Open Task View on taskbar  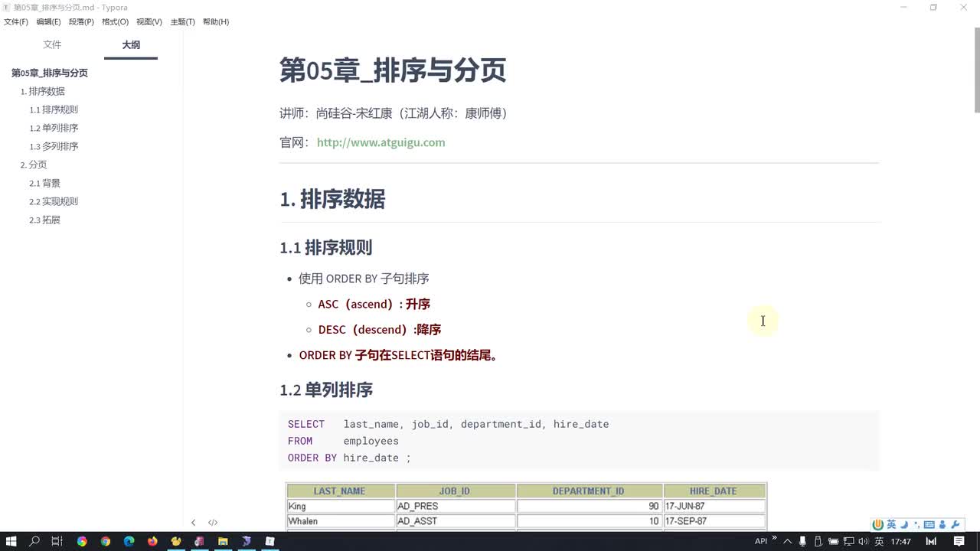57,541
